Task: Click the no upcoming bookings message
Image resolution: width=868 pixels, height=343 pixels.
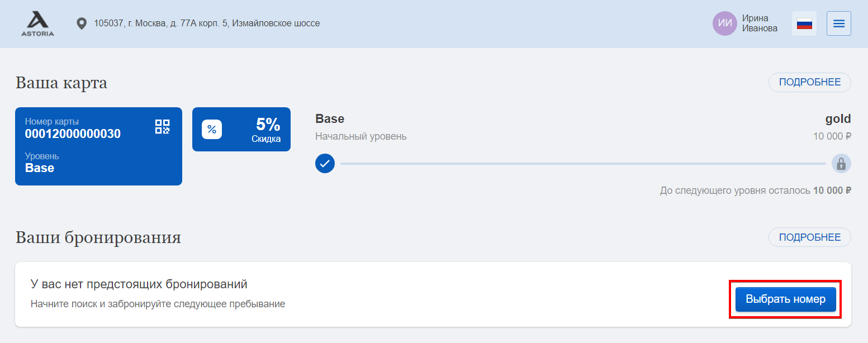Action: (x=139, y=284)
